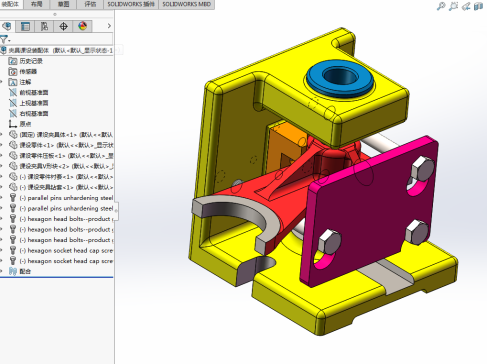
Task: Expand the (-) 课设夹具钻套<1> component arrow
Action: point(2,187)
